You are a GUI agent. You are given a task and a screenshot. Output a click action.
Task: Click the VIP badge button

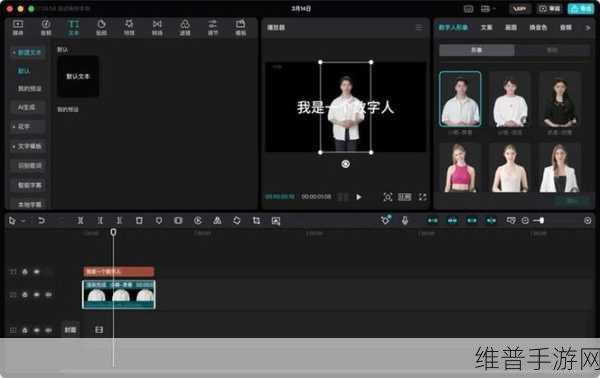tap(520, 8)
